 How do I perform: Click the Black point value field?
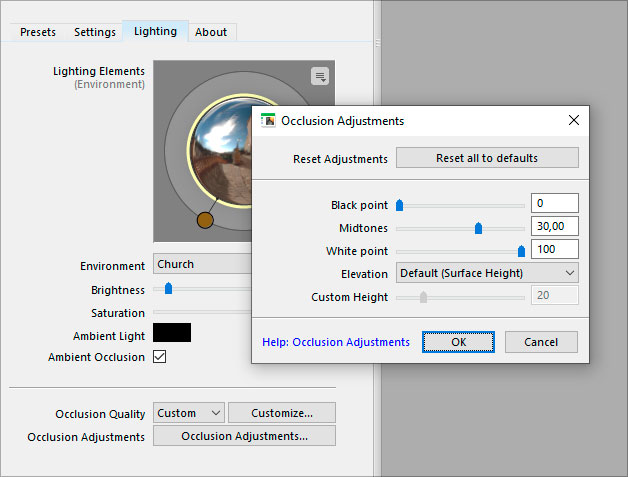coord(554,204)
